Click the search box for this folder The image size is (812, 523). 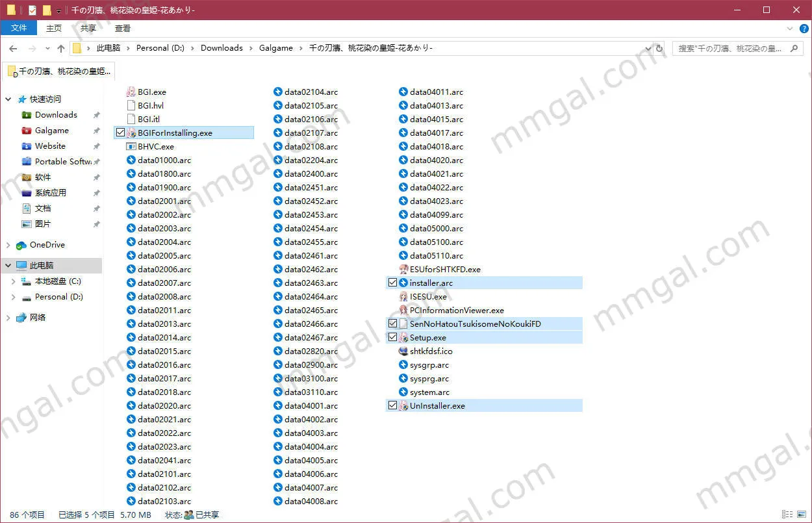[x=731, y=48]
